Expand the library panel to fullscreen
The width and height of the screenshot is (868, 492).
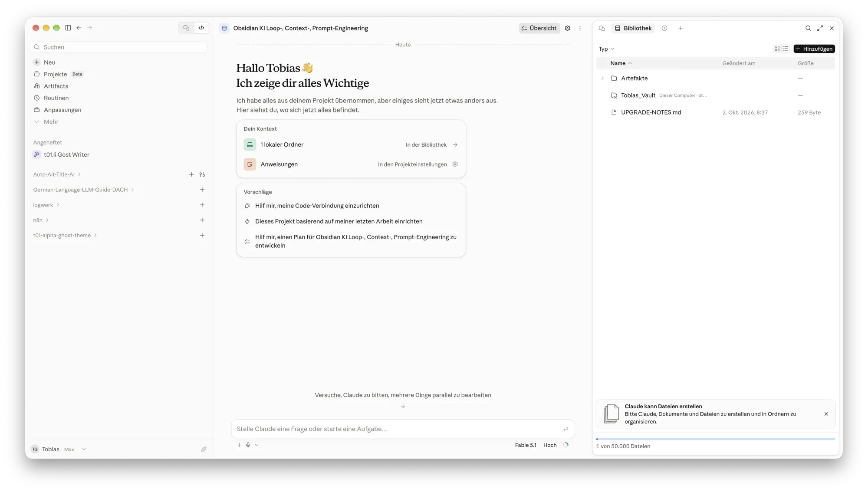tap(820, 28)
